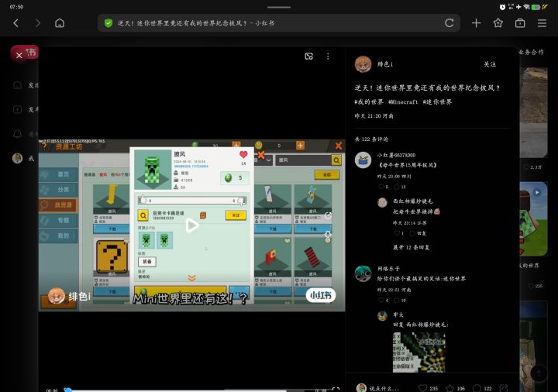Click the scroll-to-top arrow button
Viewport: 558px width, 392px height.
tap(539, 373)
